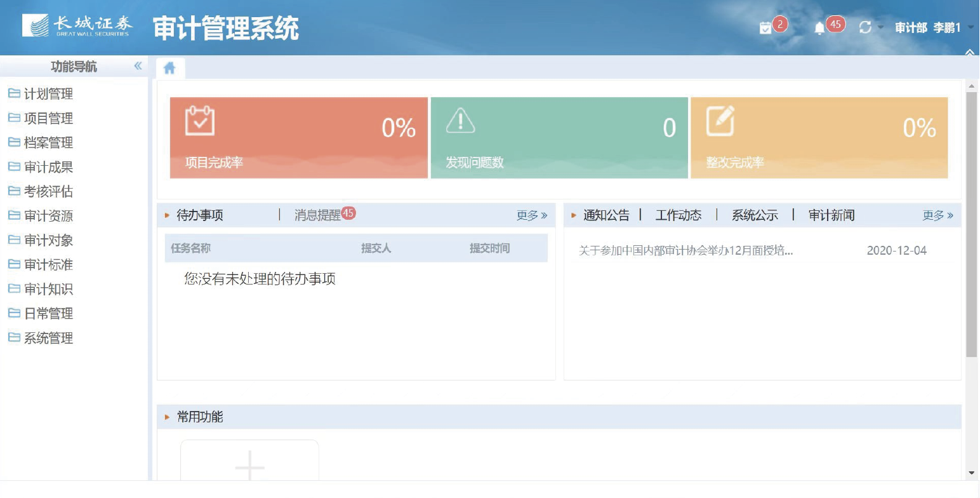980x498 pixels.
Task: Click the home tab icon
Action: [169, 68]
